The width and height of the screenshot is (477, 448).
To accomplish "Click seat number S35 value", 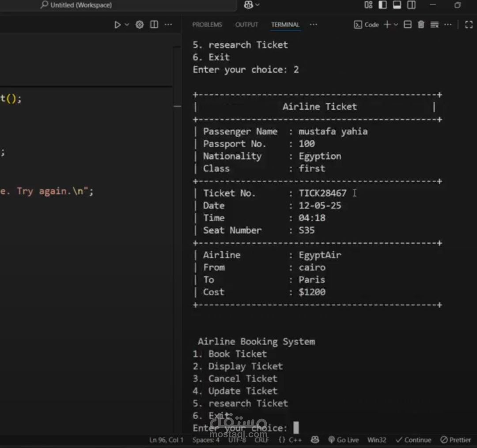I will (307, 230).
